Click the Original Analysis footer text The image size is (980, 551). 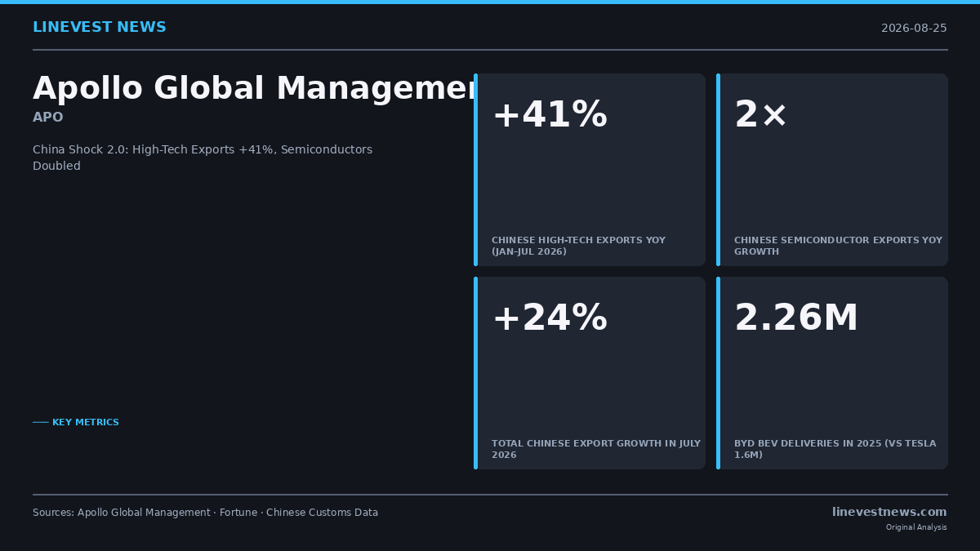click(916, 527)
